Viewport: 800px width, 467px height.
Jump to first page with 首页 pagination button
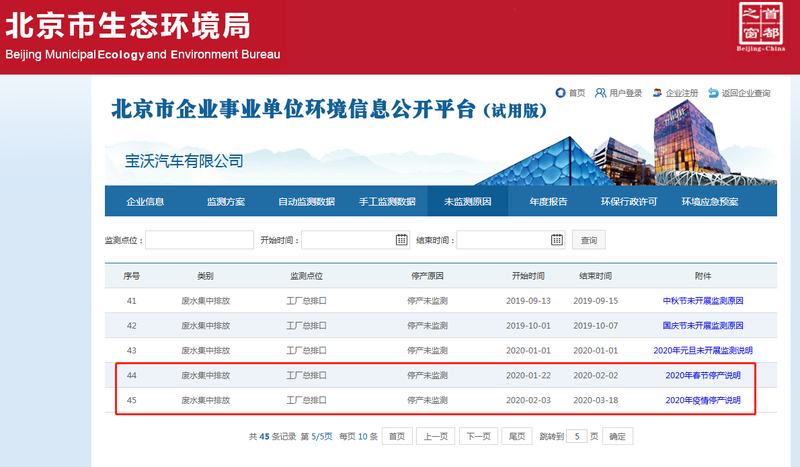click(397, 437)
